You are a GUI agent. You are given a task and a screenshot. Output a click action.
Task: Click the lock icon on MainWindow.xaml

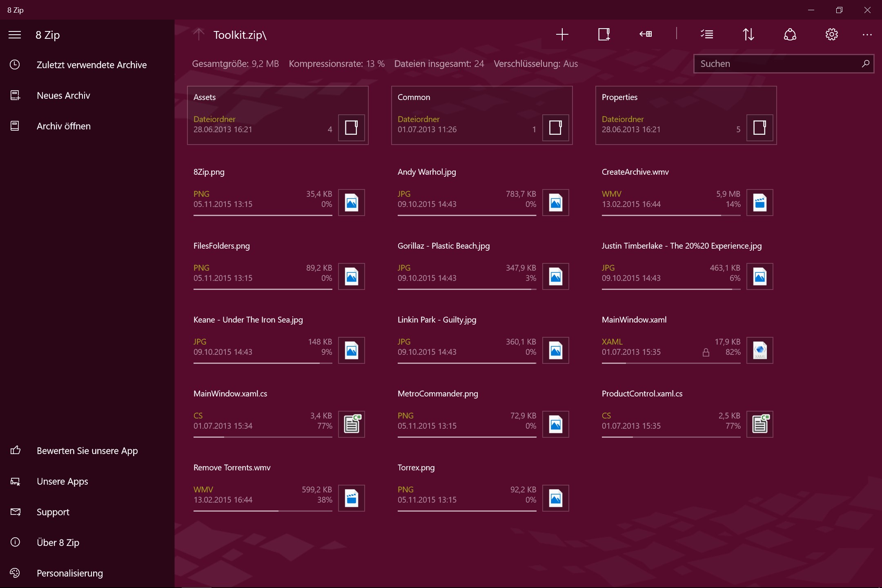[x=707, y=352]
